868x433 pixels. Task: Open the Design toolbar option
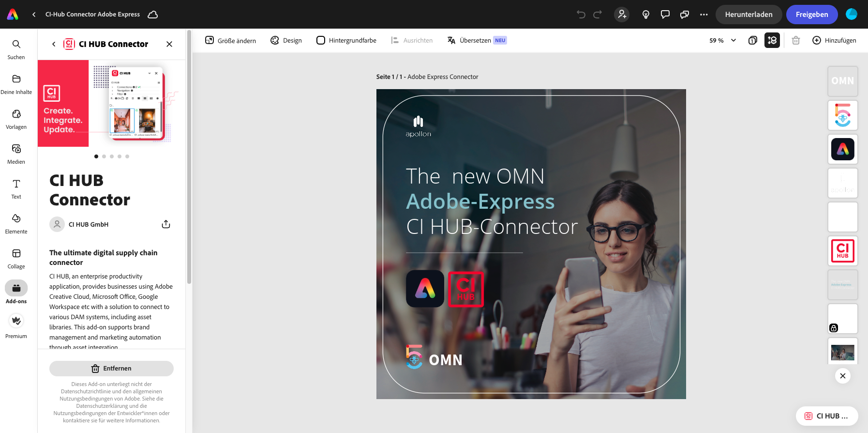[286, 41]
